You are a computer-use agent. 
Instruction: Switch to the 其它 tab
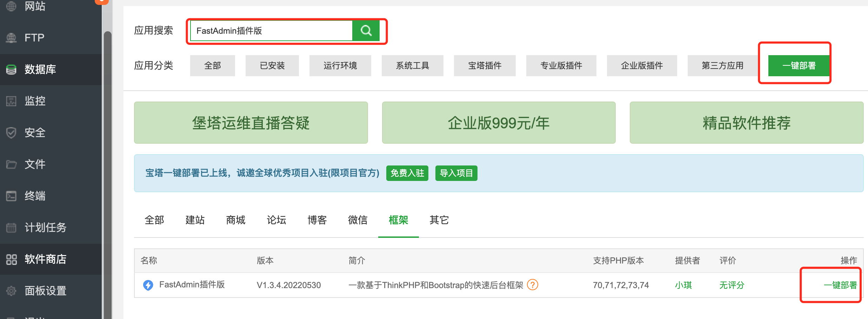coord(439,220)
